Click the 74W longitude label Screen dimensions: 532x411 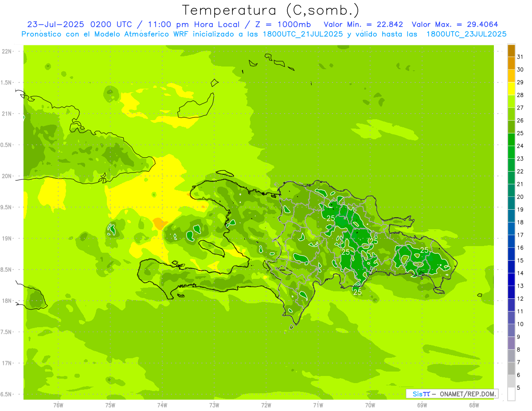coord(162,405)
